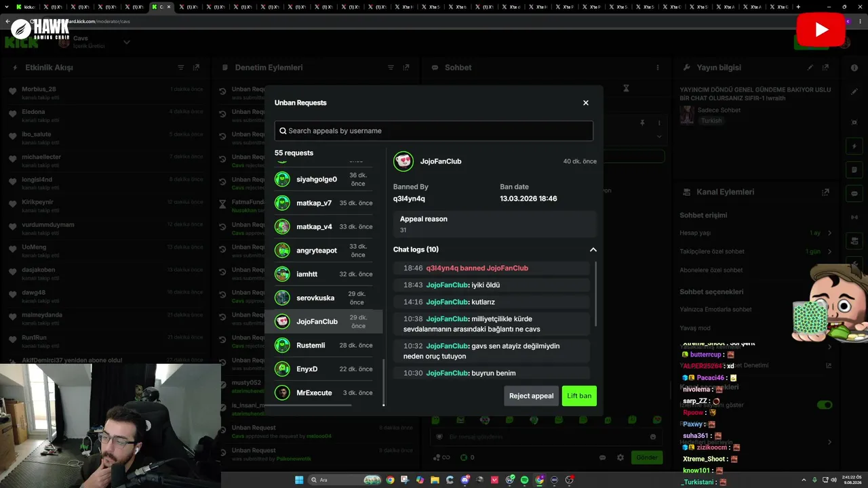Select the active Kick dashboard tab
Viewport: 868px width, 488px height.
coord(162,7)
